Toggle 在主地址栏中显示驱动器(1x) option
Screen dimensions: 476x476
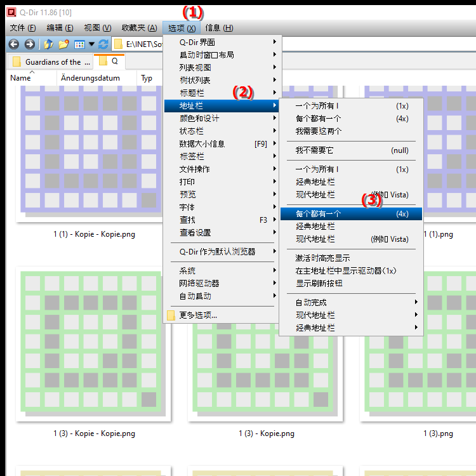click(x=351, y=271)
